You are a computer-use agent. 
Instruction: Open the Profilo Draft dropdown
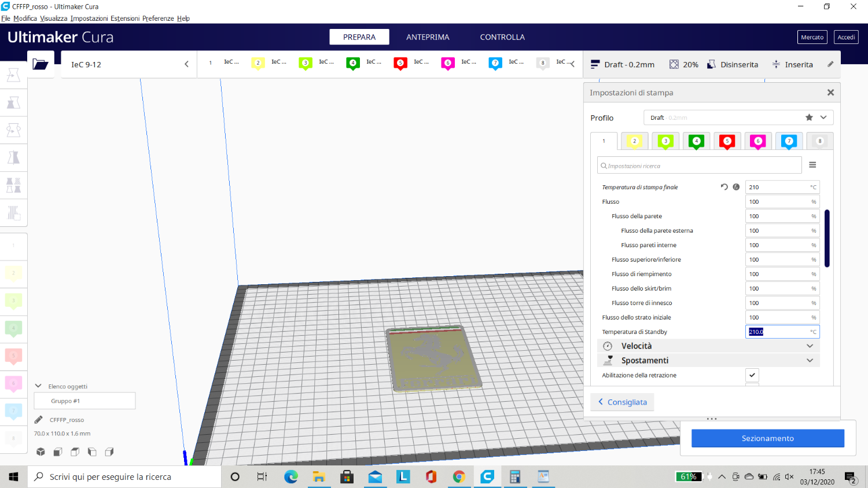tap(738, 118)
